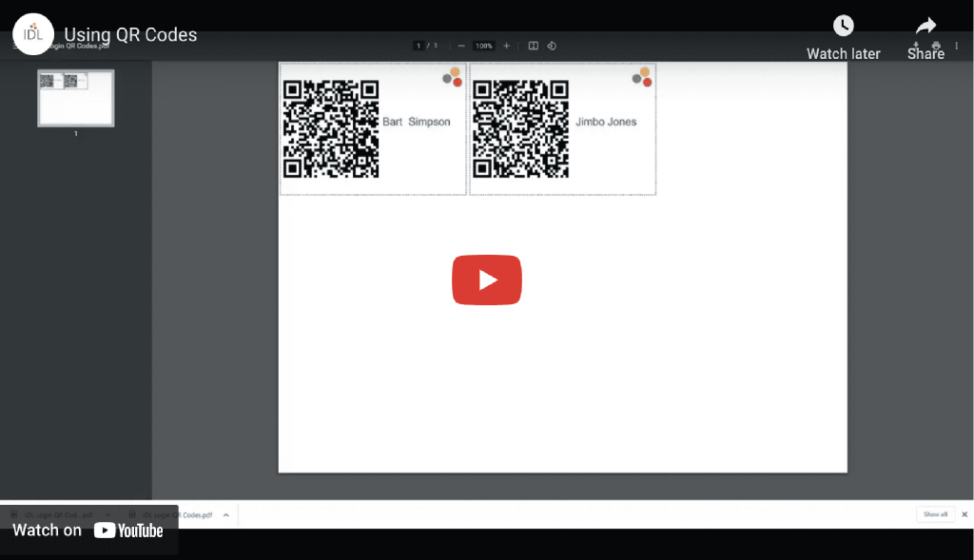Rotate the PDF page clockwise
The width and height of the screenshot is (974, 560).
click(x=552, y=45)
